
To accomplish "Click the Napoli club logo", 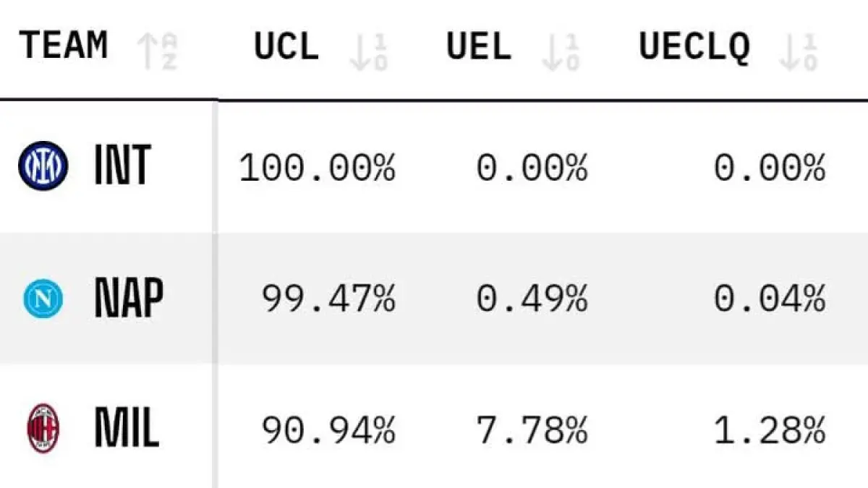I will pyautogui.click(x=43, y=298).
